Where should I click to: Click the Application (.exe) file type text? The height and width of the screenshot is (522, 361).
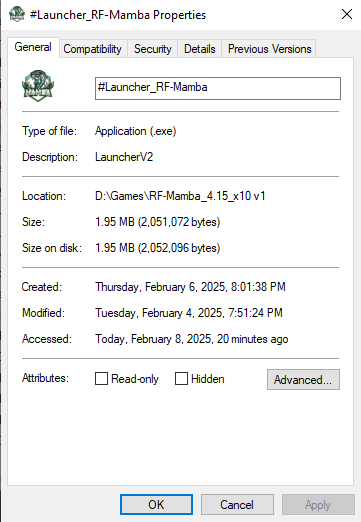click(x=136, y=131)
